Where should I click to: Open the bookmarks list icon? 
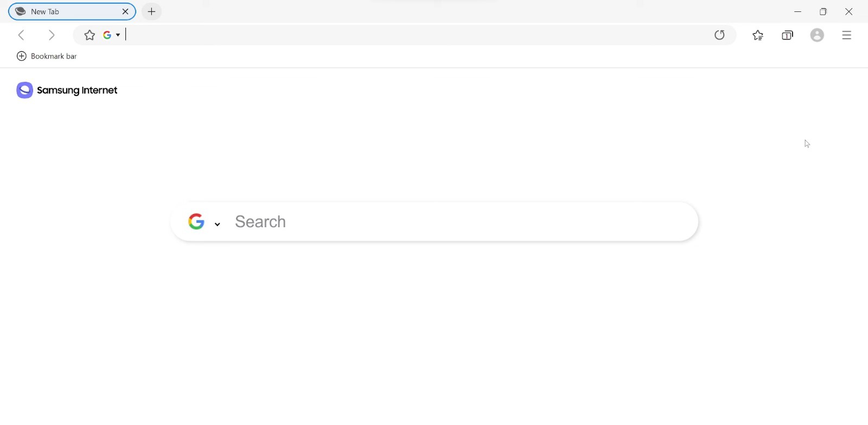[x=758, y=35]
